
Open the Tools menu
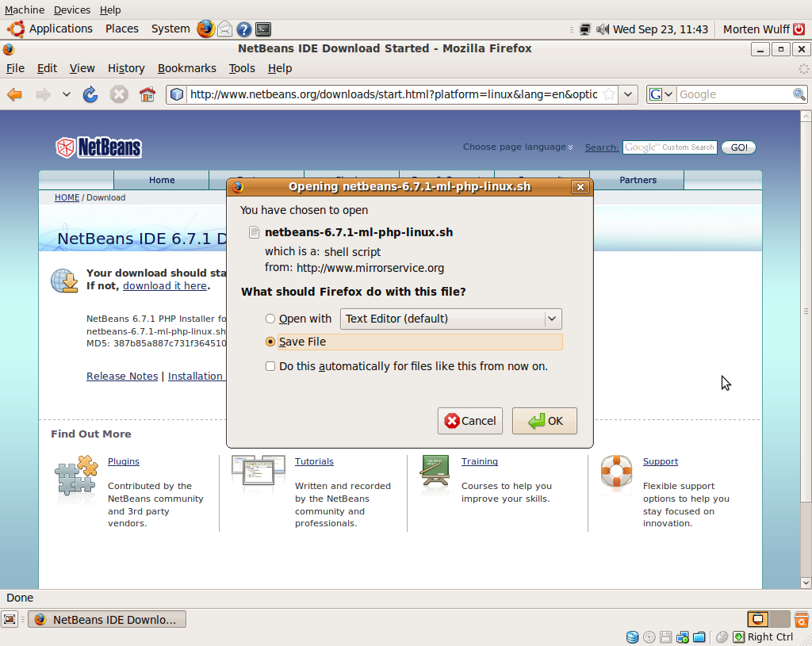tap(242, 68)
